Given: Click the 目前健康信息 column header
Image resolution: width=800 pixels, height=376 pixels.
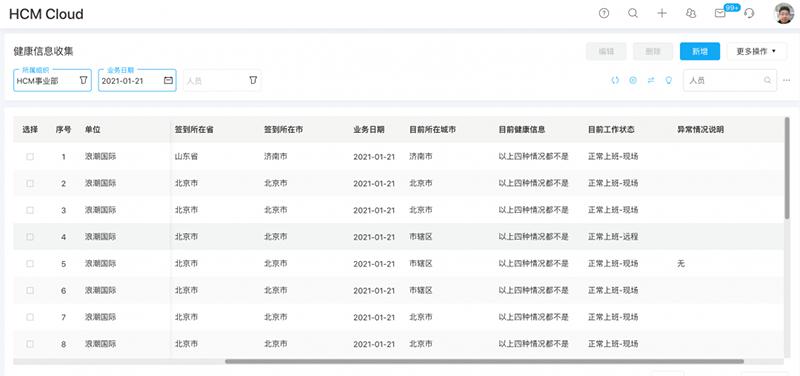Looking at the screenshot, I should tap(522, 130).
